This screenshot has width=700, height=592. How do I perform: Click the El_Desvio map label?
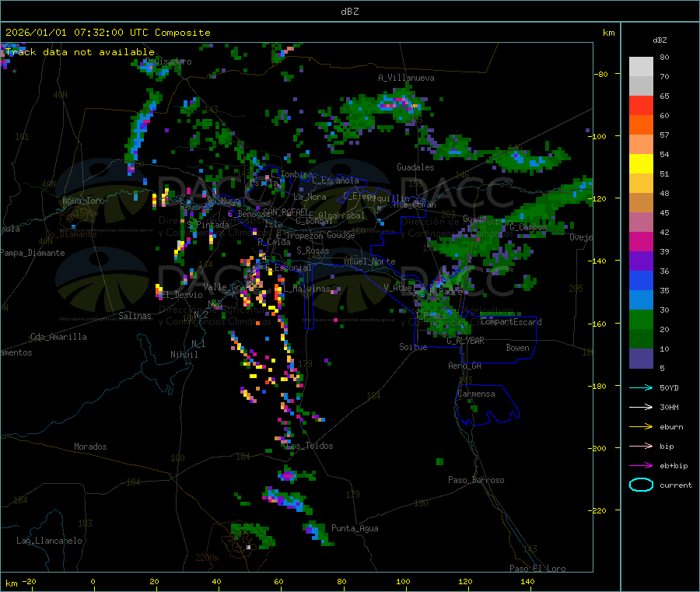tap(182, 295)
